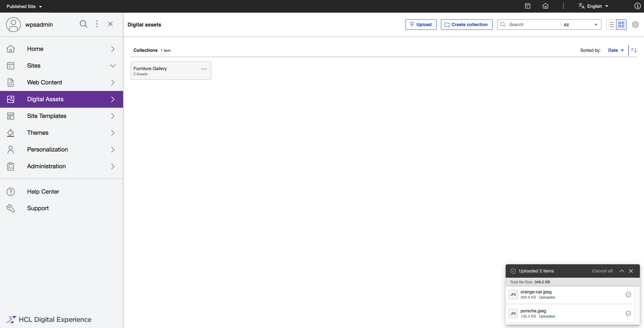Image resolution: width=644 pixels, height=328 pixels.
Task: Click the Upload button
Action: click(x=421, y=24)
